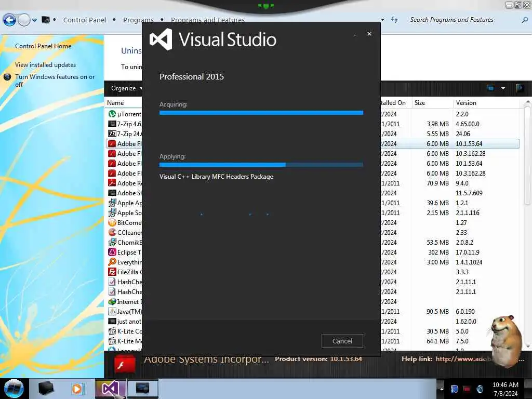Open Programs breadcrumb
The height and width of the screenshot is (399, 532).
138,20
